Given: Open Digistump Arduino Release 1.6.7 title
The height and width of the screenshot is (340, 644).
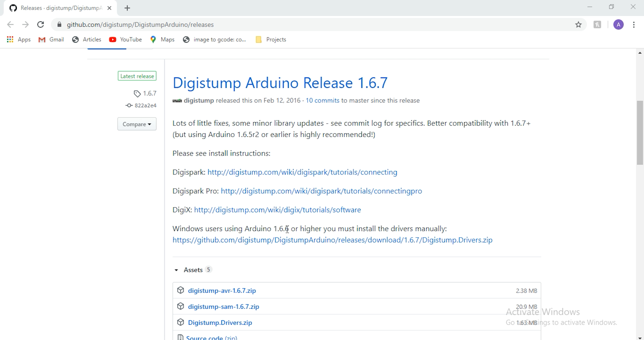Looking at the screenshot, I should [x=280, y=83].
